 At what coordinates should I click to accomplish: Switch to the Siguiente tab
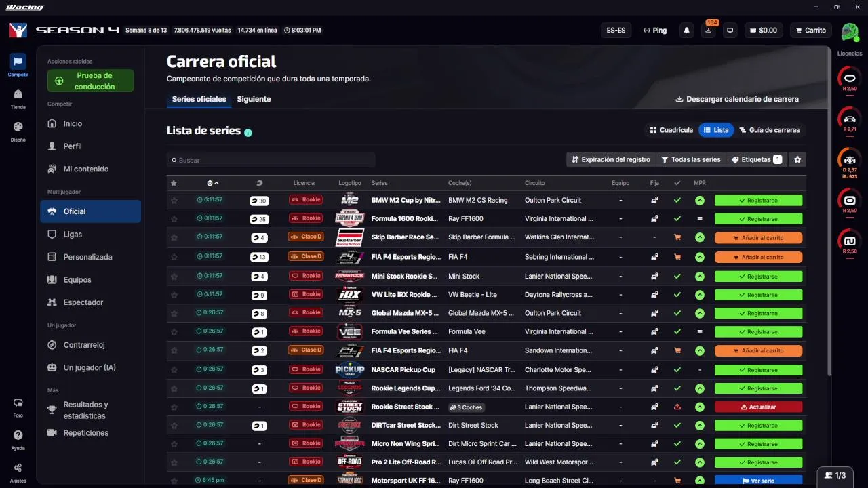click(x=254, y=99)
